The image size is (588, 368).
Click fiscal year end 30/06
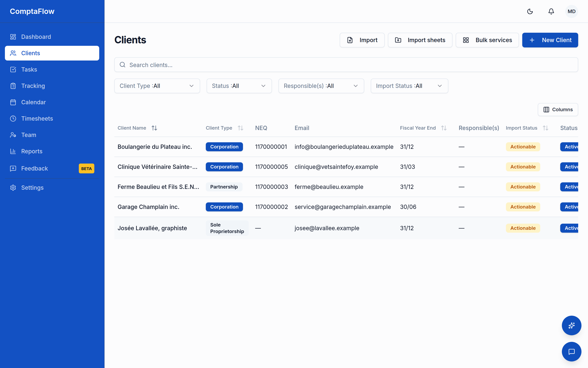408,207
